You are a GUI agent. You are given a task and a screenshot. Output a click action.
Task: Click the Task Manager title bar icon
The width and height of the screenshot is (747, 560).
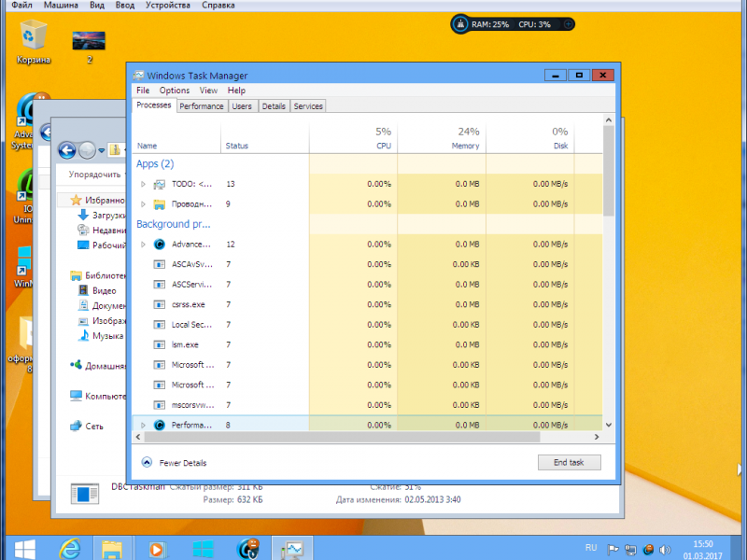click(138, 76)
